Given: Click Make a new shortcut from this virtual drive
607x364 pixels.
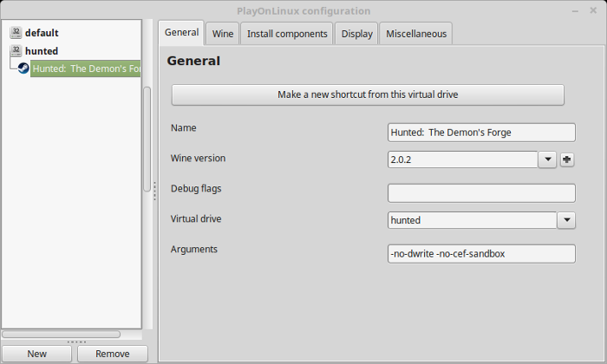Looking at the screenshot, I should [368, 94].
